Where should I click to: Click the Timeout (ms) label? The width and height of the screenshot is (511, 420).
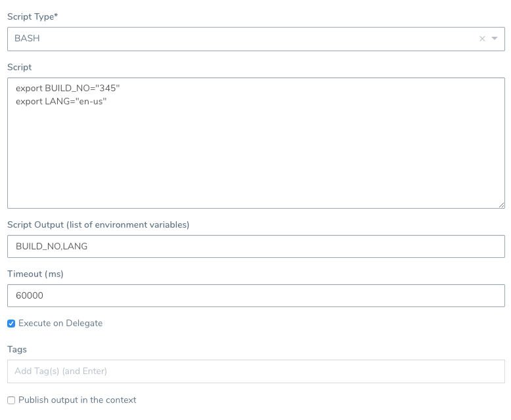tap(35, 274)
